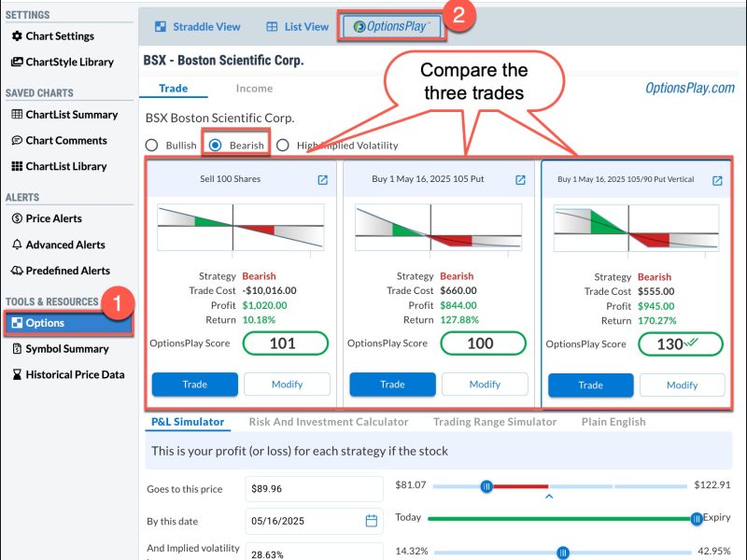This screenshot has height=560, width=747.
Task: Click the Symbol Summary document icon
Action: (17, 348)
